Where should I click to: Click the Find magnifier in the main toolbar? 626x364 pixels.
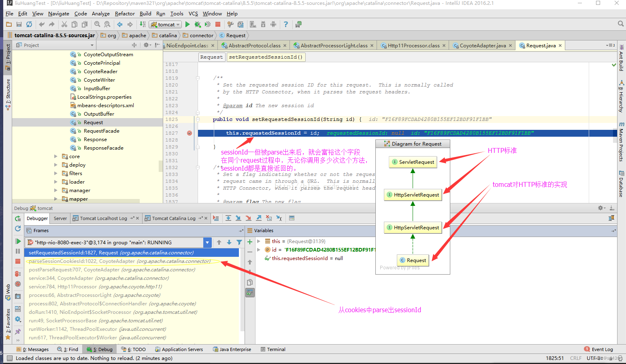point(97,25)
